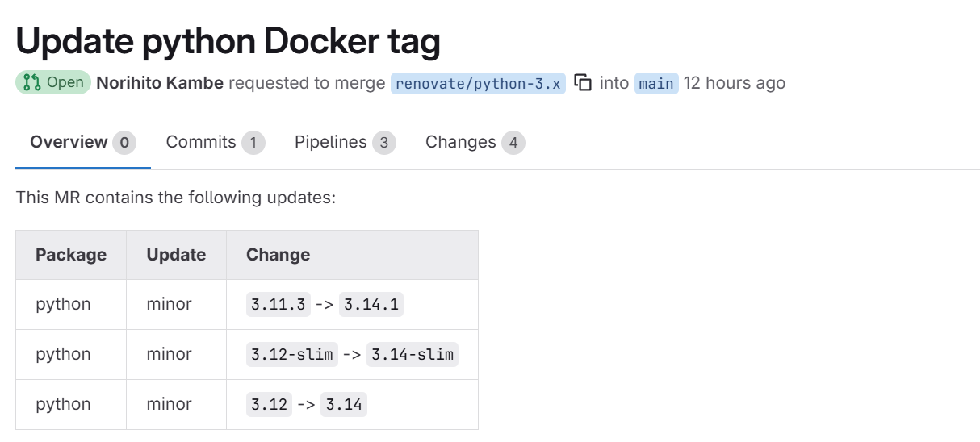
Task: Switch to the Commits tab
Action: 201,143
